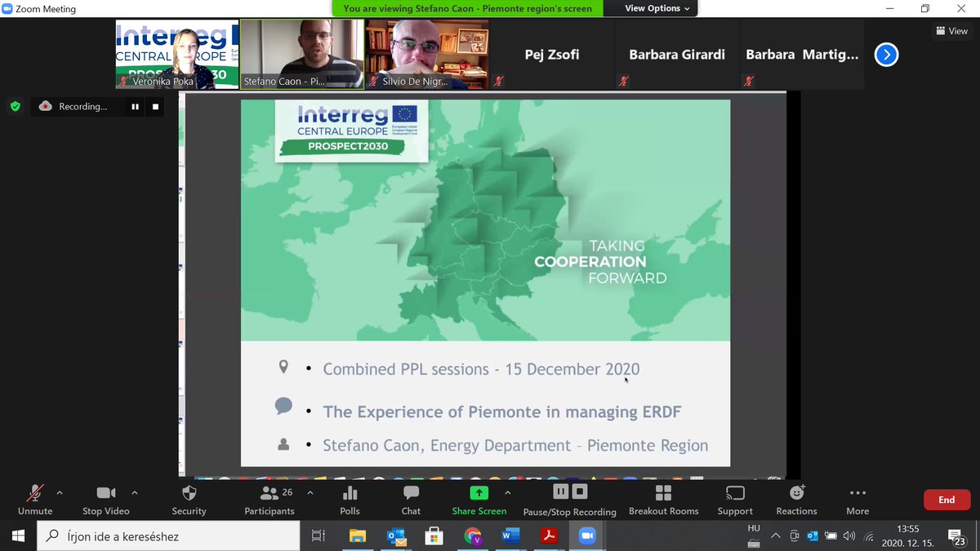Select the Polls icon
The height and width of the screenshot is (551, 980).
[350, 499]
